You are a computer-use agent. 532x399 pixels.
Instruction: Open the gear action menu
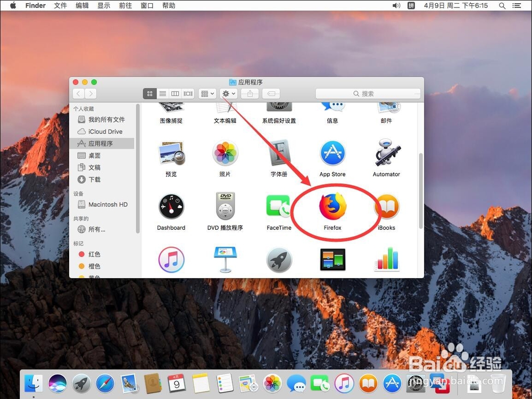(228, 94)
